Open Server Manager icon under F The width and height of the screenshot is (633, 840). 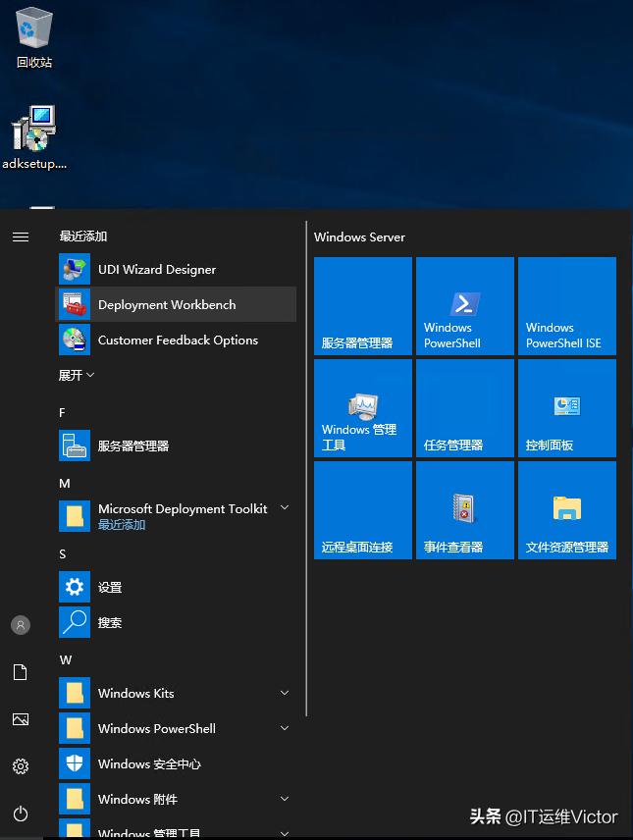75,446
